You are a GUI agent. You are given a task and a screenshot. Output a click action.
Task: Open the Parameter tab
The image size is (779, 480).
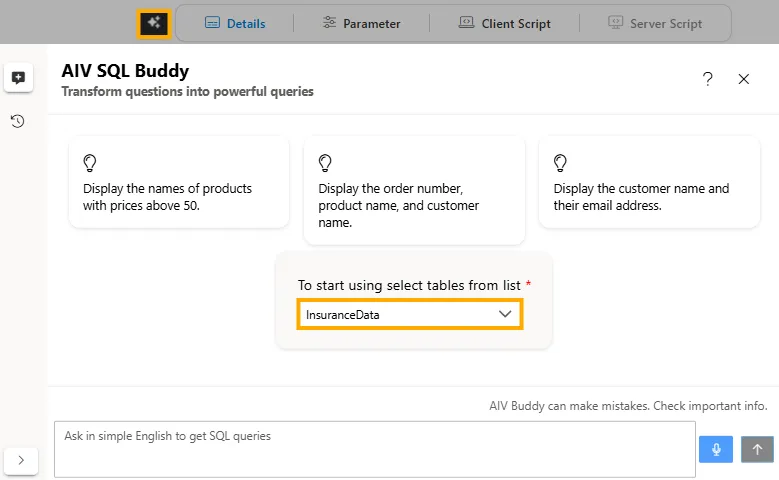361,23
